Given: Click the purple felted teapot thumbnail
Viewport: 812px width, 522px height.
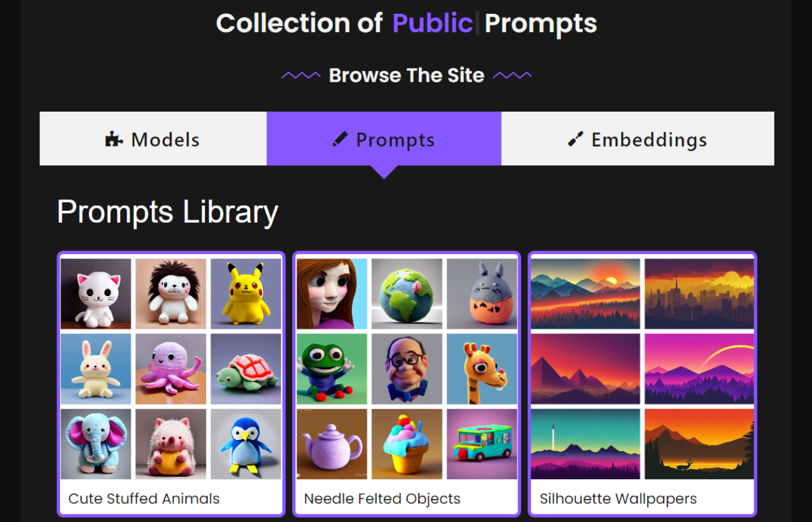Looking at the screenshot, I should coord(332,444).
